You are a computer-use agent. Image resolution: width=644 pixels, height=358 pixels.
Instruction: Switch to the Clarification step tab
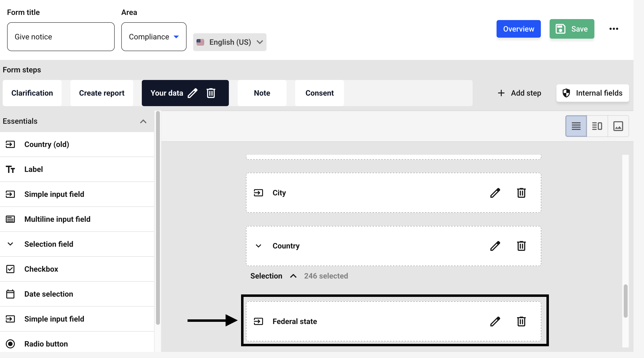click(32, 93)
